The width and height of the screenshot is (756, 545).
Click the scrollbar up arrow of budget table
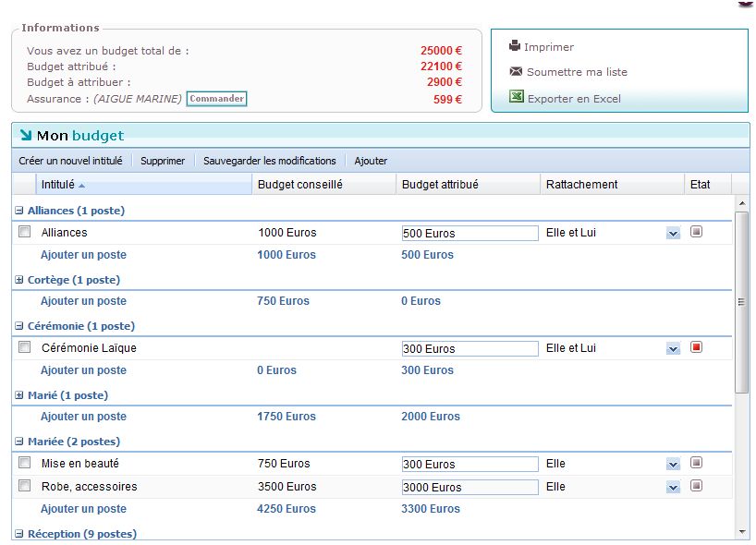pyautogui.click(x=741, y=203)
